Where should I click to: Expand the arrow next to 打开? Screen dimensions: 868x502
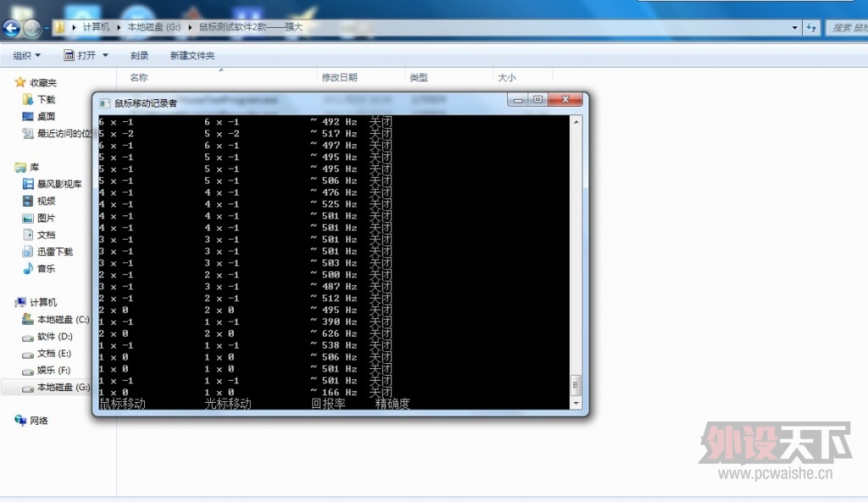(105, 55)
